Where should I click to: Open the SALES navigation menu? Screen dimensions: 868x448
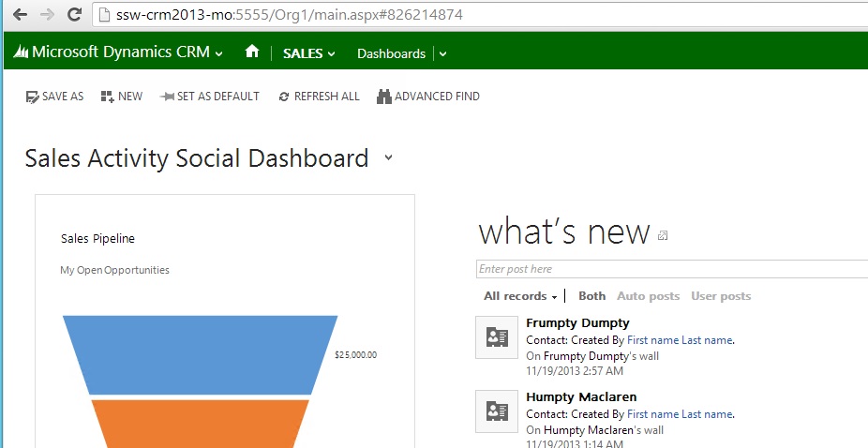(x=308, y=53)
